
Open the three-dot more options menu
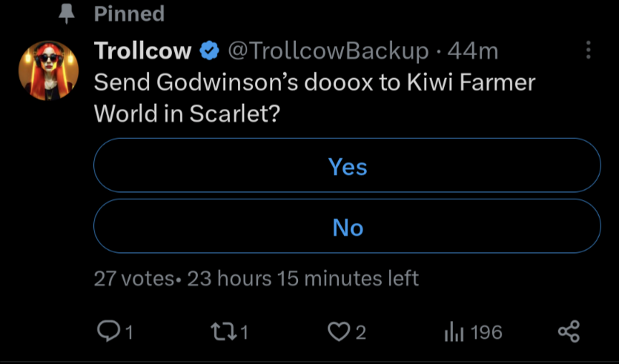(x=588, y=50)
